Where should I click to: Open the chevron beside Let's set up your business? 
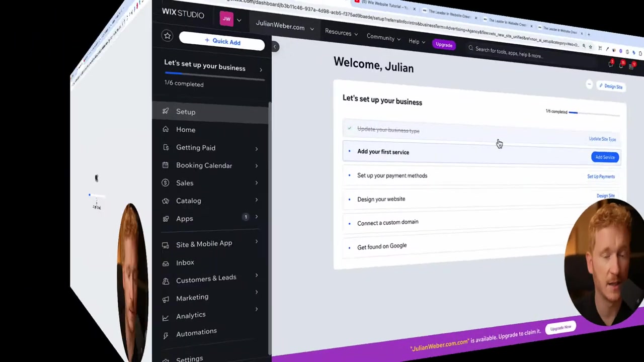[261, 70]
